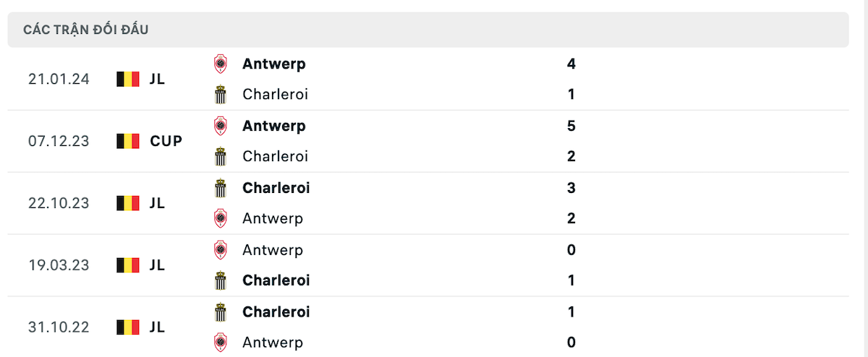Screen dimensions: 868x357
Task: Click Antwerp crest in 22.10.23 match
Action: pos(220,218)
